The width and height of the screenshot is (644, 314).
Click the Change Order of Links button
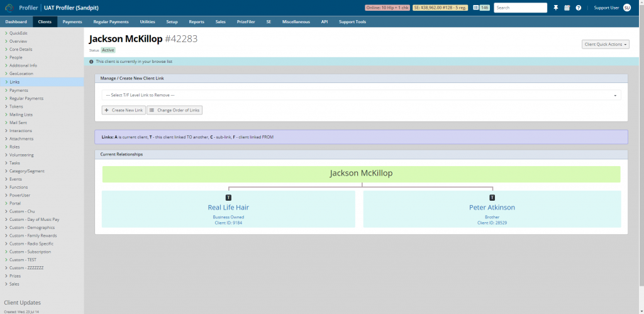pyautogui.click(x=175, y=110)
